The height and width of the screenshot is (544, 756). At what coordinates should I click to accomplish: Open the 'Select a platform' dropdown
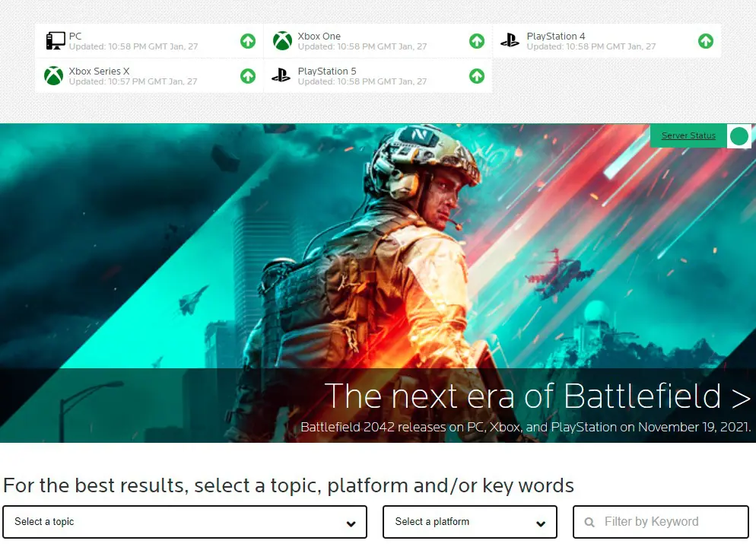(470, 522)
